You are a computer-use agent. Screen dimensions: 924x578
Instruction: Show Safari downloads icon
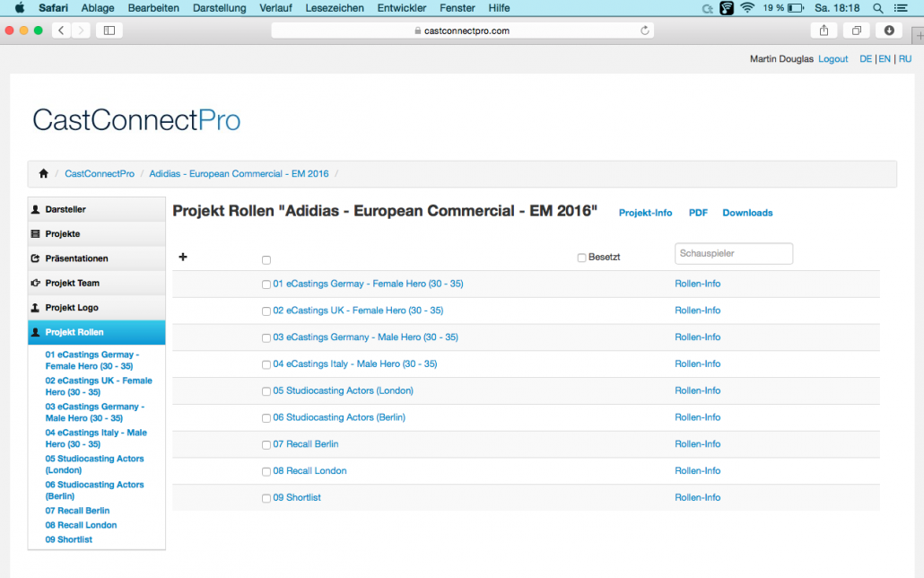pos(889,31)
